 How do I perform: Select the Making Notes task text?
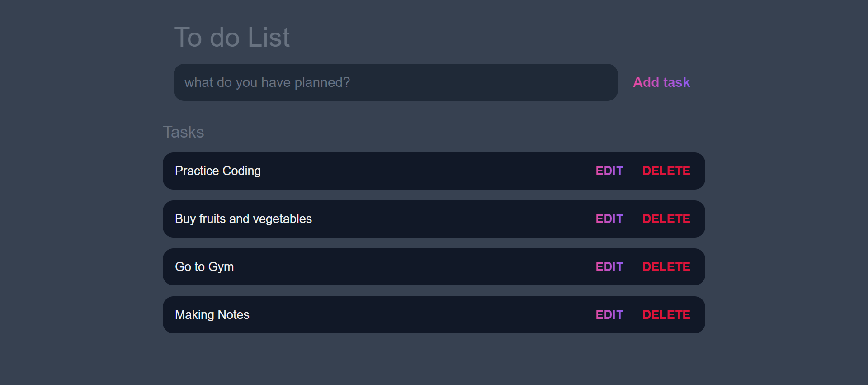(x=212, y=315)
